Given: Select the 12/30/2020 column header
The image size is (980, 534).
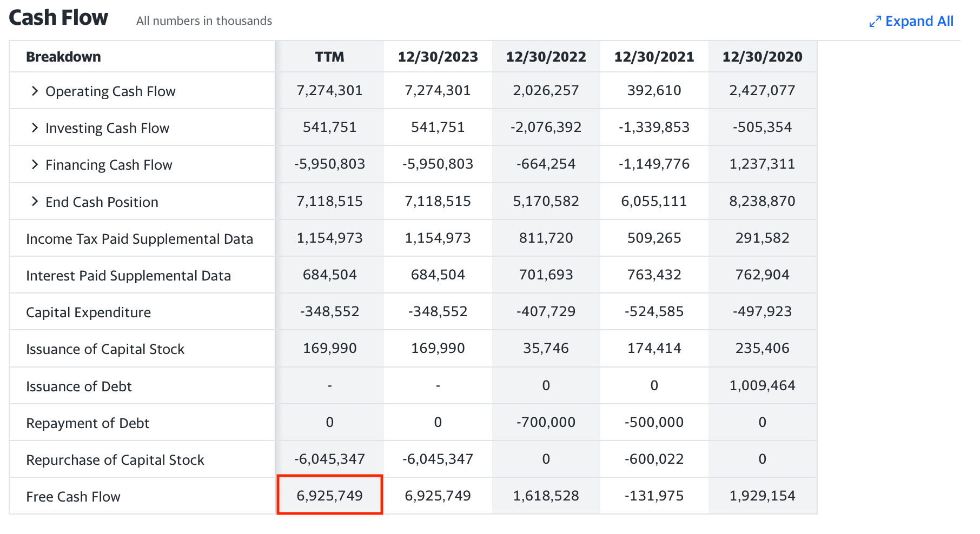Looking at the screenshot, I should pyautogui.click(x=762, y=57).
